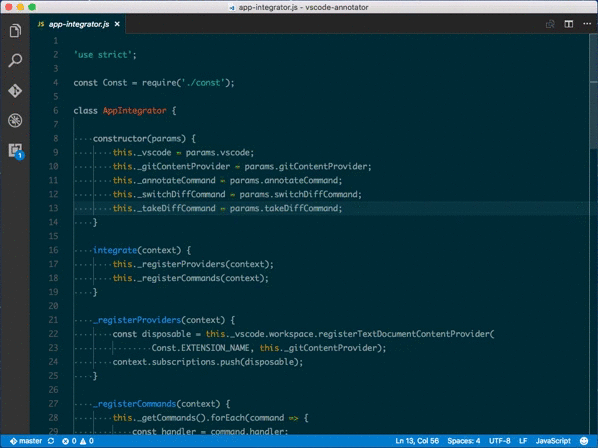Viewport: 598px width, 448px height.
Task: Select JavaScript language mode
Action: 553,441
